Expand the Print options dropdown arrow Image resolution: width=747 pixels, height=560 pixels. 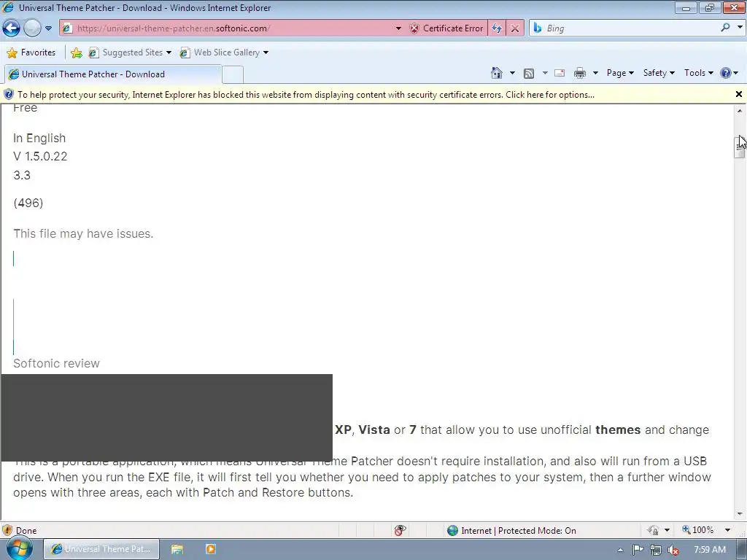click(595, 73)
